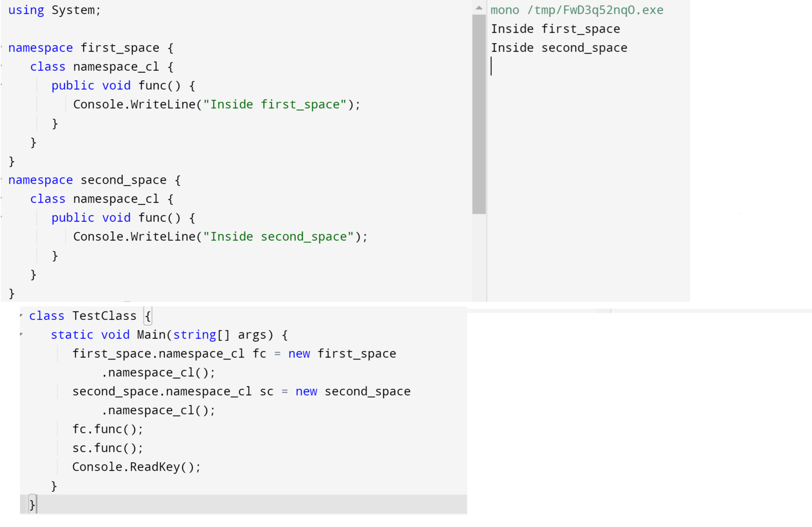Click the "Inside second_space" string literal in code
This screenshot has height=527, width=812.
click(278, 237)
